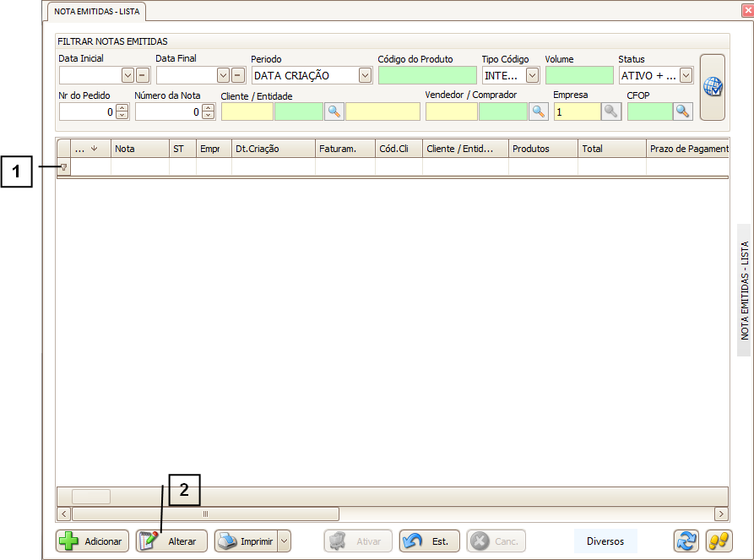Screen dimensions: 754x560
Task: Click the Dt.Criação column header
Action: (x=273, y=149)
